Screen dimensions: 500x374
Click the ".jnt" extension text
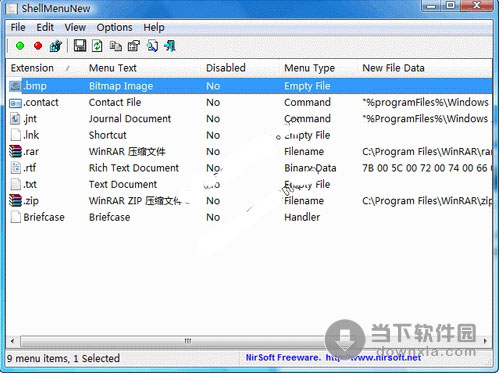[30, 119]
